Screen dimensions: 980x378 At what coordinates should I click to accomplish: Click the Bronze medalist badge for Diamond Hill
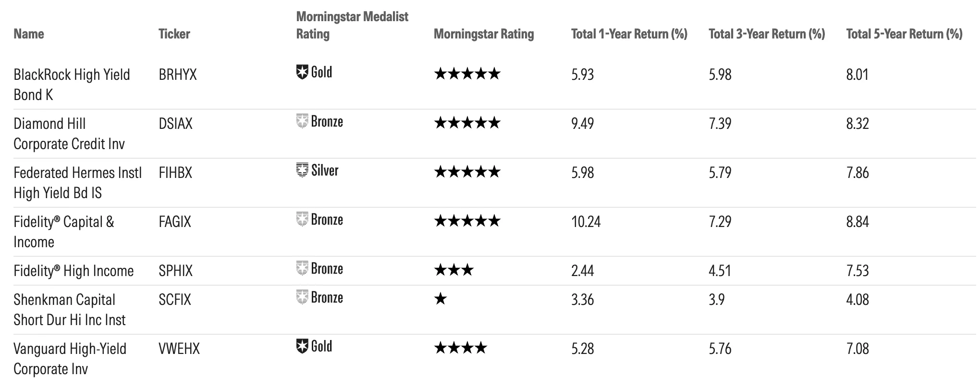(319, 122)
